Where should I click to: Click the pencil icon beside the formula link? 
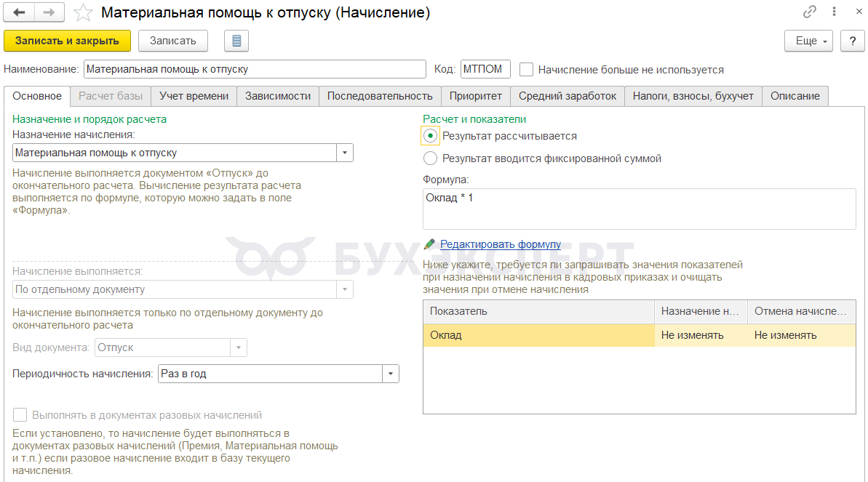click(x=429, y=244)
